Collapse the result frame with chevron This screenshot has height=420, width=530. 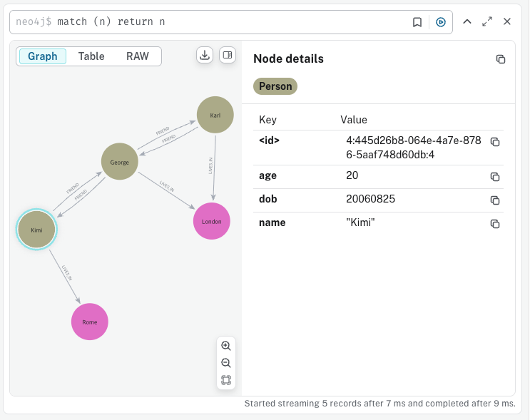[467, 21]
